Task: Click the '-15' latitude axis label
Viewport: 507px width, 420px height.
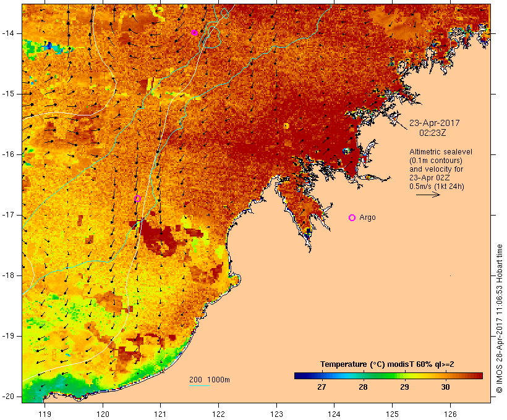Action: click(7, 94)
